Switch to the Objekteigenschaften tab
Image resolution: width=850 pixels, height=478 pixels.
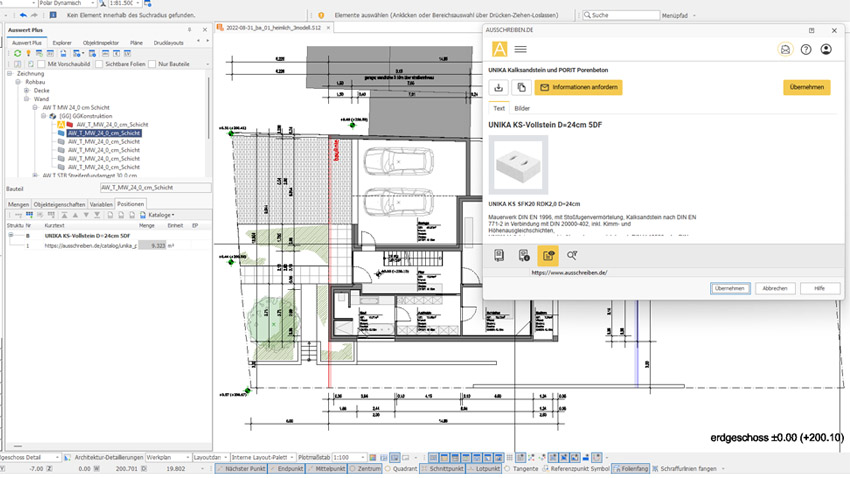[x=60, y=204]
